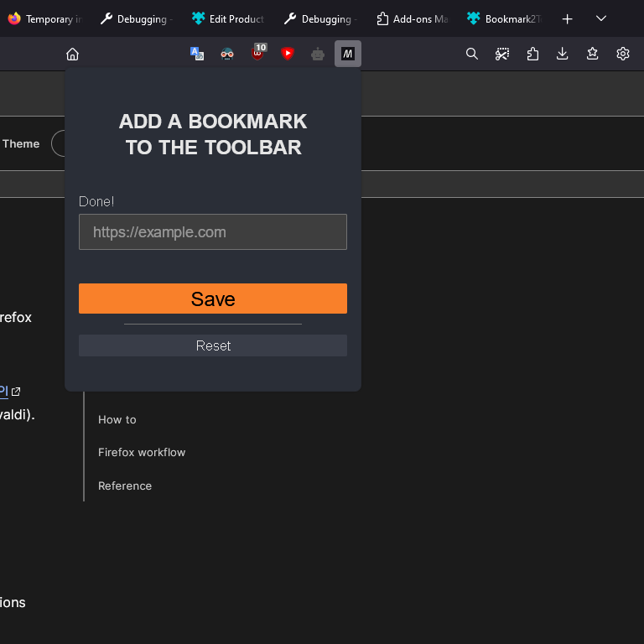Toggle the Bookmark2Toolbar M extension icon
The image size is (644, 644).
[348, 54]
